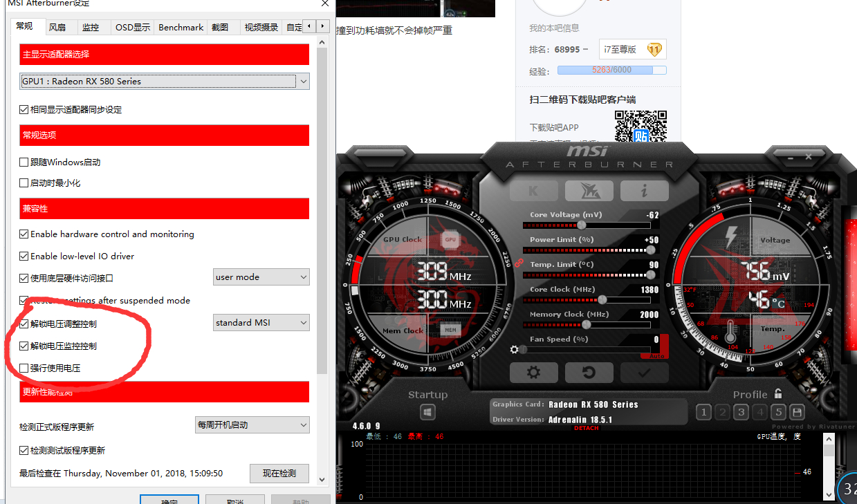This screenshot has height=504, width=857.
Task: Apply settings with the checkmark button
Action: [644, 373]
